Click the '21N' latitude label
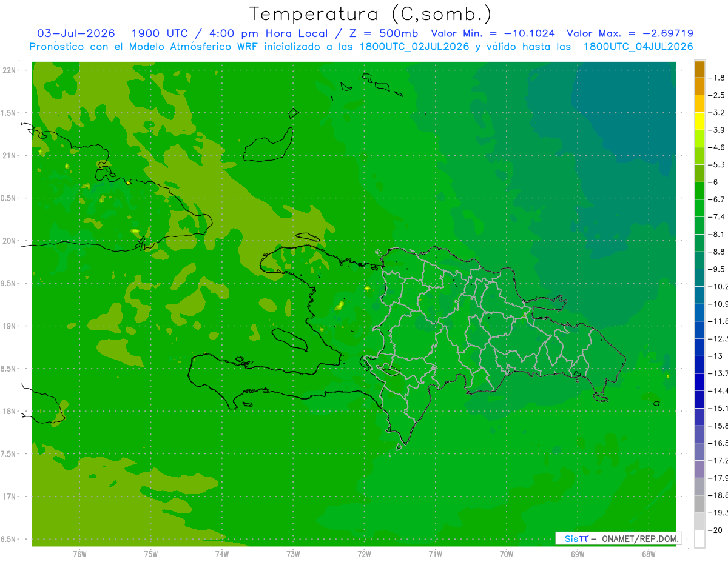Viewport: 728px width, 562px height. coord(9,155)
